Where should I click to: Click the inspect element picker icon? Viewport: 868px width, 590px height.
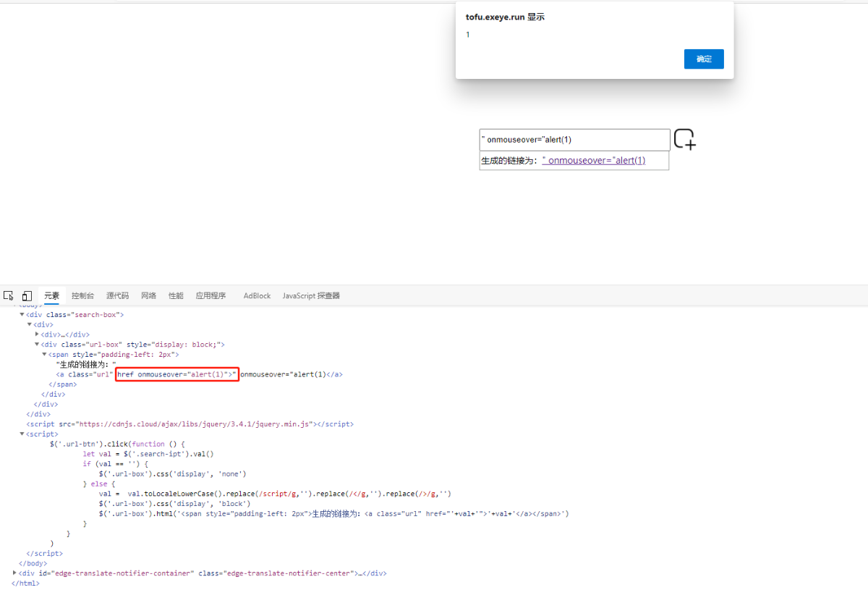9,295
